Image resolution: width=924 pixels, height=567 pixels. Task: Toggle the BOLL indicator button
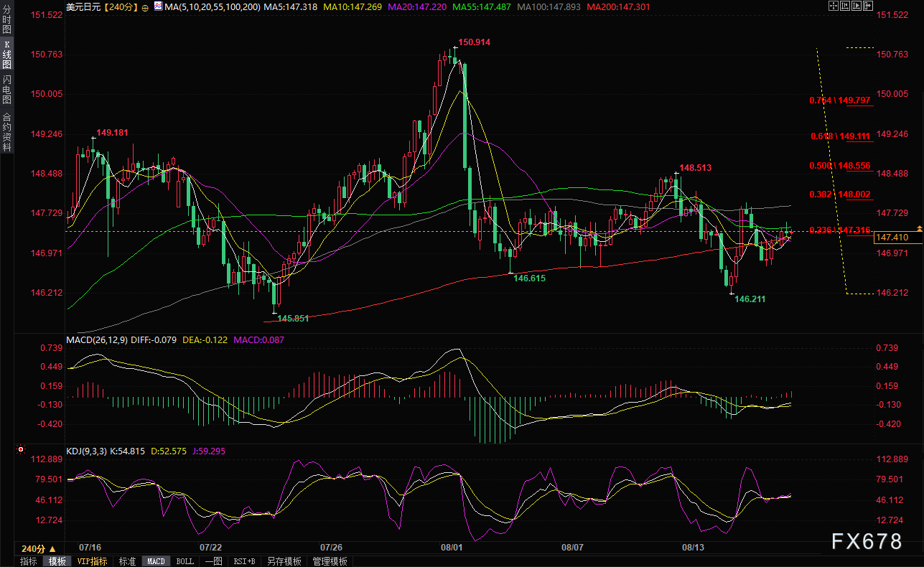point(185,561)
